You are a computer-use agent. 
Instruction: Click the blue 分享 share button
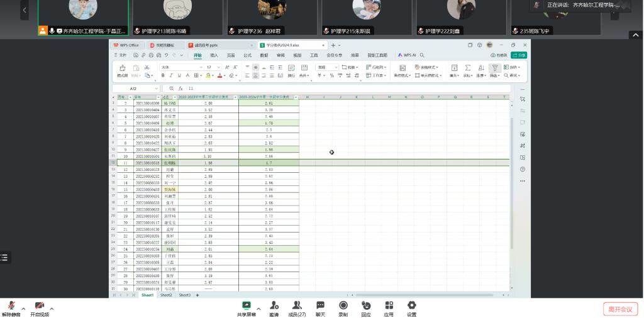coord(519,55)
